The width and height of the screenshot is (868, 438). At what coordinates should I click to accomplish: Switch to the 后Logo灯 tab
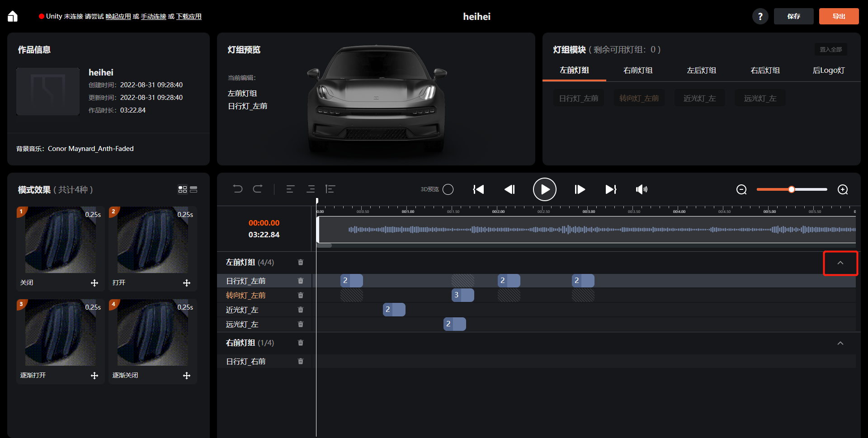[829, 70]
